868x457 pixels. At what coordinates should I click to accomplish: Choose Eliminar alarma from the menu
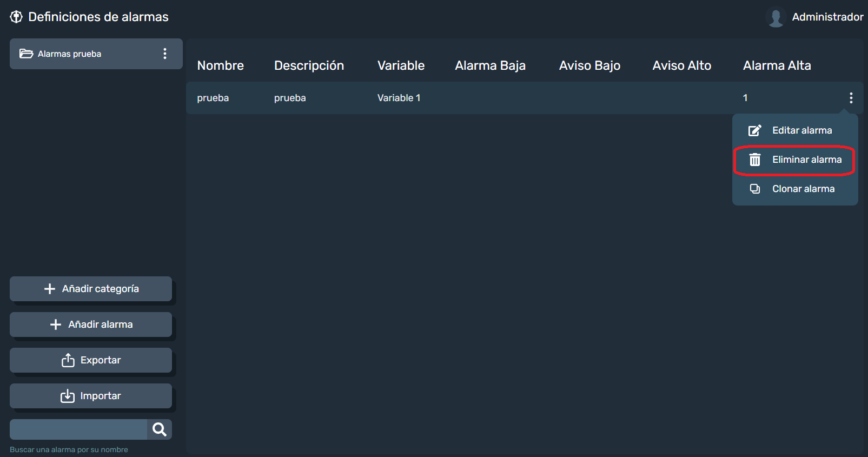795,160
